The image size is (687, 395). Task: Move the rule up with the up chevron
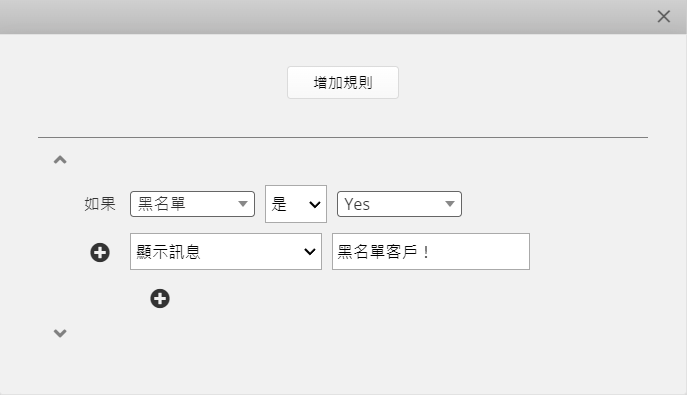(x=60, y=160)
